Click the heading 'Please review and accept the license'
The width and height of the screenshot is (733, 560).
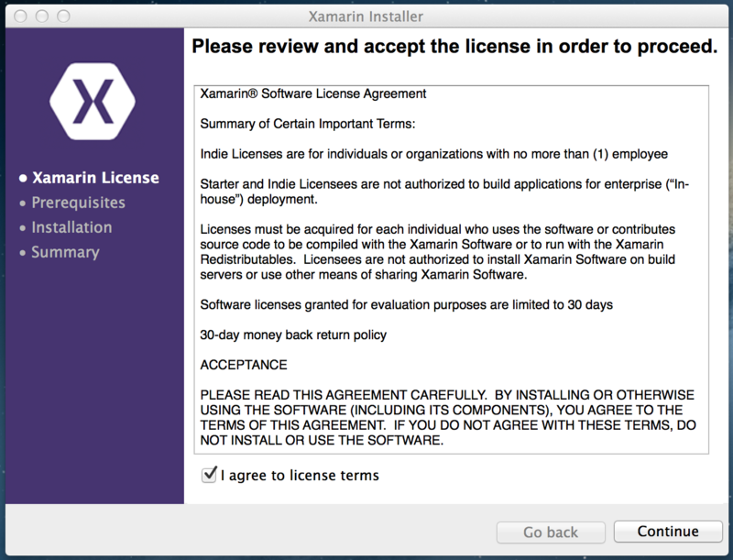454,46
